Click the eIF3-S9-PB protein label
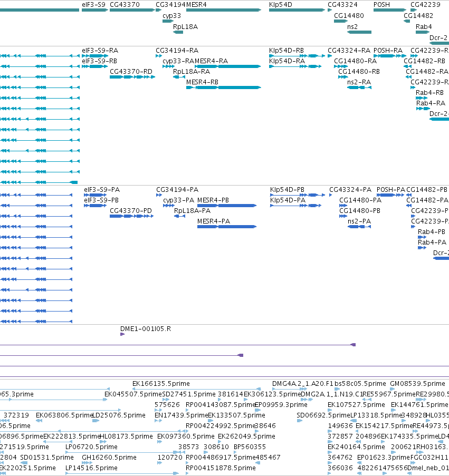The image size is (449, 476). (x=101, y=200)
